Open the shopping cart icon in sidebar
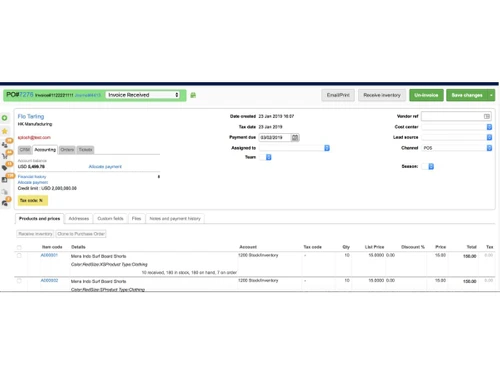 tap(5, 156)
